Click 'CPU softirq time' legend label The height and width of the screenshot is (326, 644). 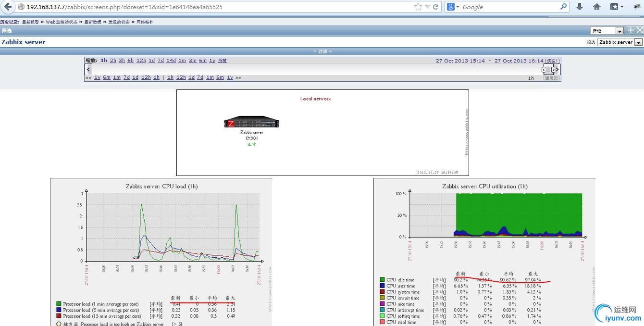[403, 316]
